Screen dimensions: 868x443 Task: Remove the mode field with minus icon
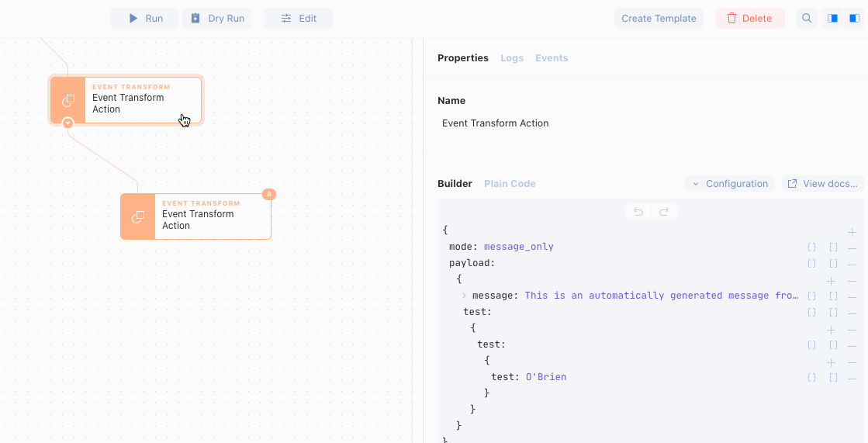[x=852, y=247]
